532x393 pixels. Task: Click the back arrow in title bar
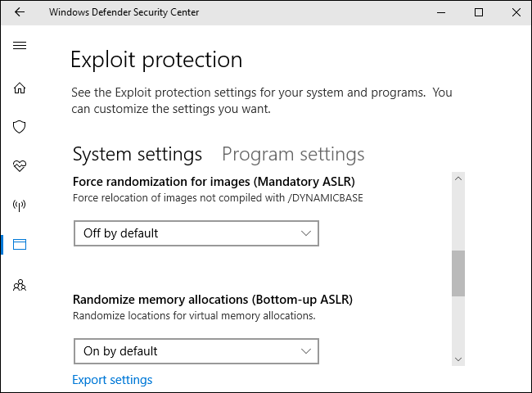(20, 12)
